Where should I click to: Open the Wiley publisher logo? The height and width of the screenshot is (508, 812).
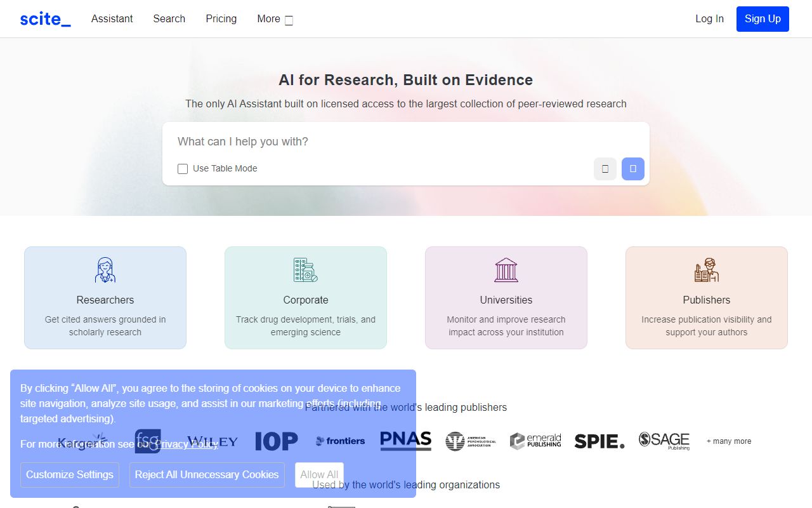(x=214, y=441)
